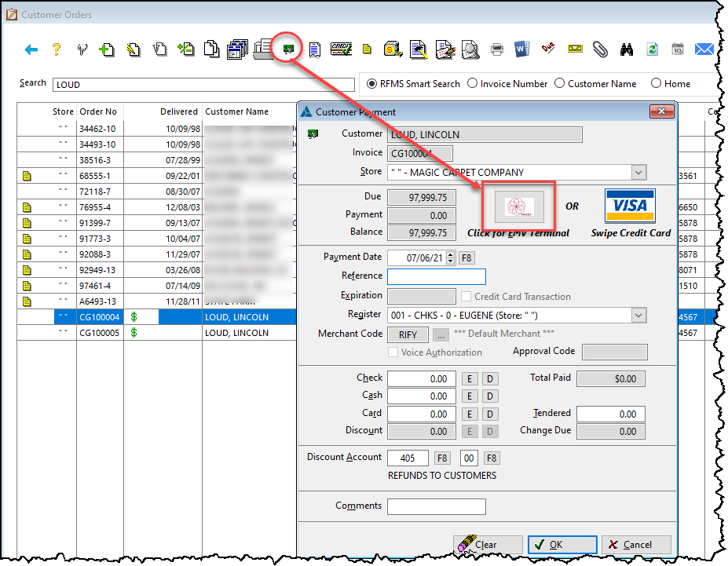Click the VISA Swipe Credit Card icon
The height and width of the screenshot is (566, 728).
pos(630,206)
